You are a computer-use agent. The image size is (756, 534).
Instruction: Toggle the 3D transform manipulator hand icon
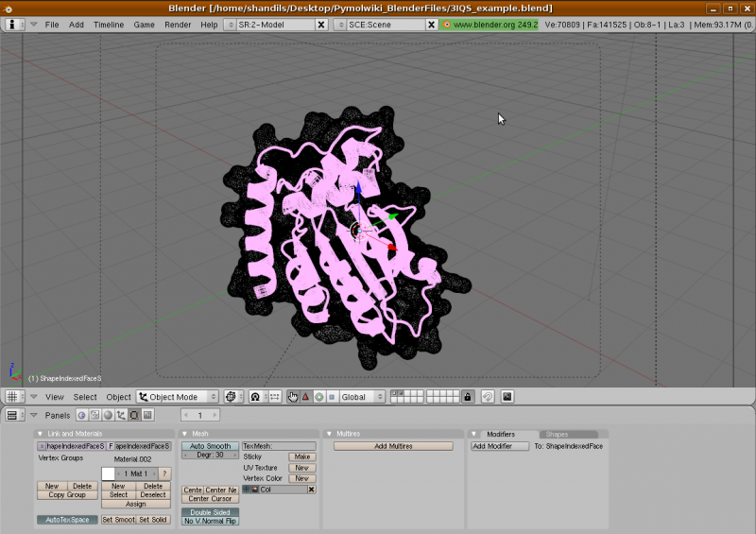coord(293,397)
